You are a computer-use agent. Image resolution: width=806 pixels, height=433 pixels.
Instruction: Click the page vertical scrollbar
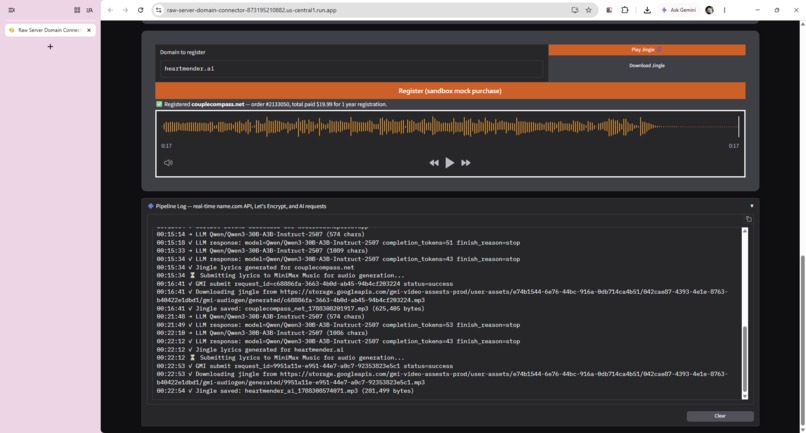(x=802, y=339)
